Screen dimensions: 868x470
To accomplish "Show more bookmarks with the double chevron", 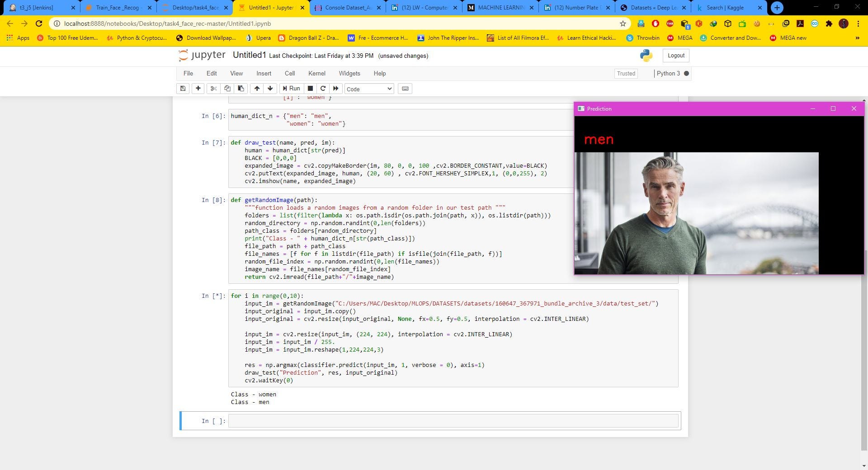I will [x=858, y=38].
